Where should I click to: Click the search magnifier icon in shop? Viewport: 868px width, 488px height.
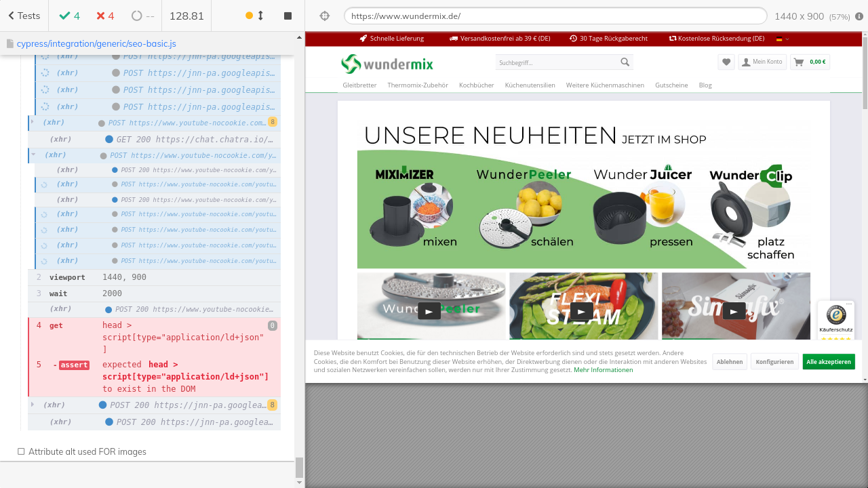(x=625, y=62)
